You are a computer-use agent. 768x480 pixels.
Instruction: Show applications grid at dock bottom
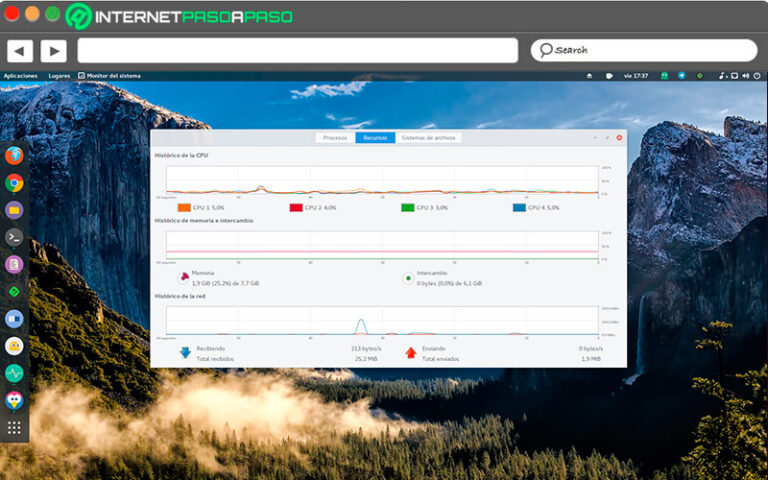coord(14,427)
